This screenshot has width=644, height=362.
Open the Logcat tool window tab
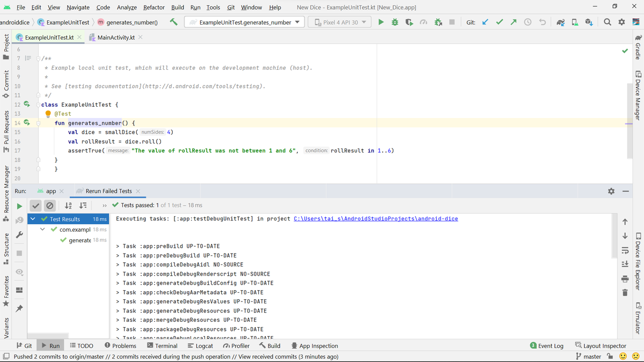click(200, 346)
